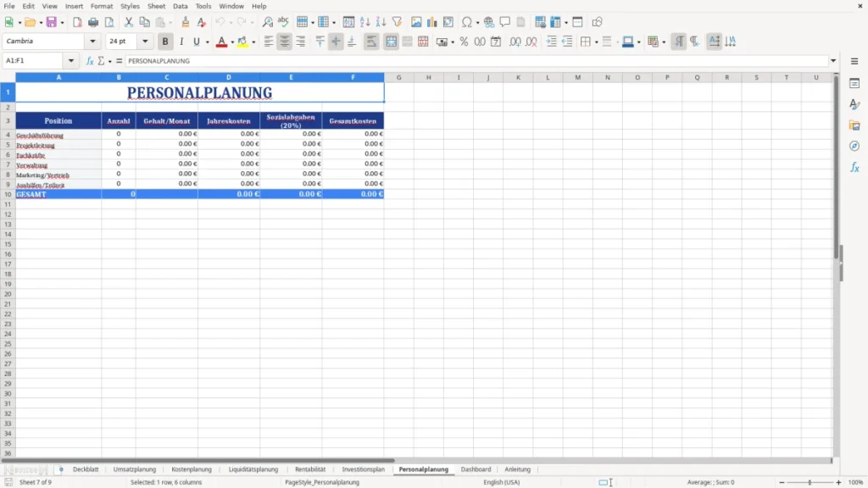Open the Paste dropdown arrow
The height and width of the screenshot is (488, 868).
click(170, 23)
